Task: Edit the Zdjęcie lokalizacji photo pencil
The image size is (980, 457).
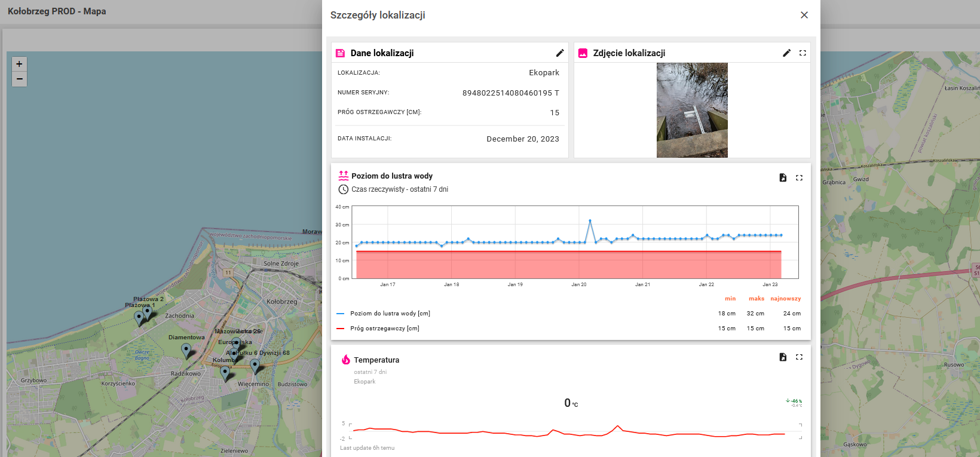Action: (x=786, y=53)
